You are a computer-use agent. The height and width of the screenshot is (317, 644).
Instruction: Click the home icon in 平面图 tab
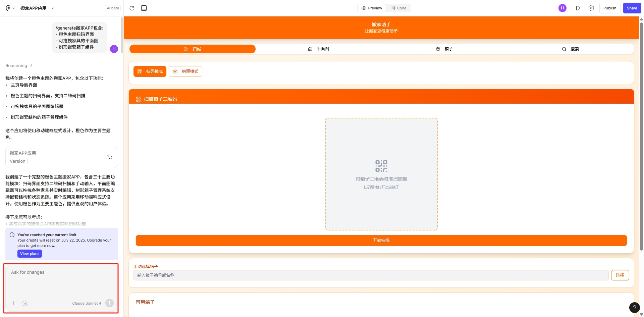click(x=310, y=49)
